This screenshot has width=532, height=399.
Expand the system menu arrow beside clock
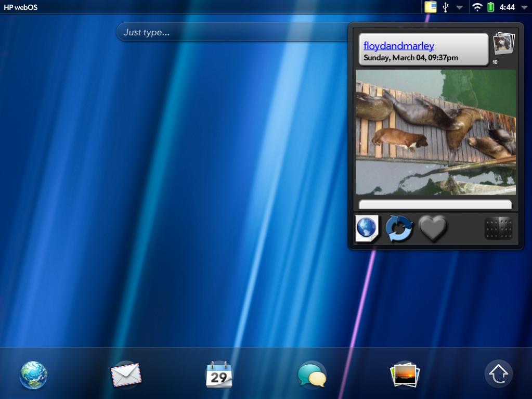[x=523, y=8]
